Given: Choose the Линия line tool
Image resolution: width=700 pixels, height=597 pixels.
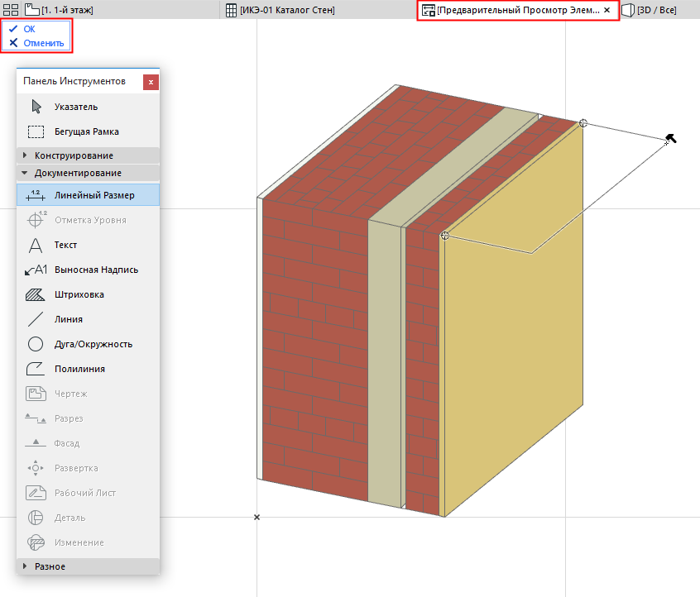Looking at the screenshot, I should click(88, 319).
